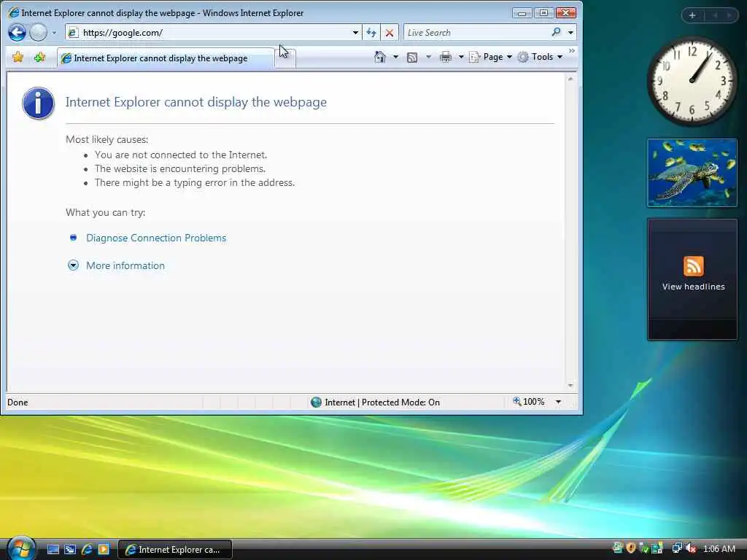Click the Internet Explorer taskbar button

(175, 550)
